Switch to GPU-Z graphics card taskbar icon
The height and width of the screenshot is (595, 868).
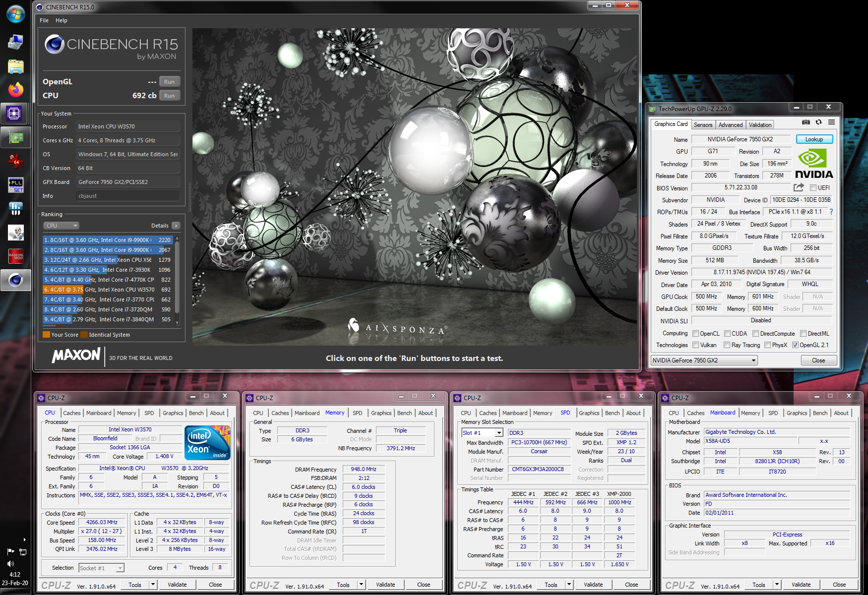[15, 137]
